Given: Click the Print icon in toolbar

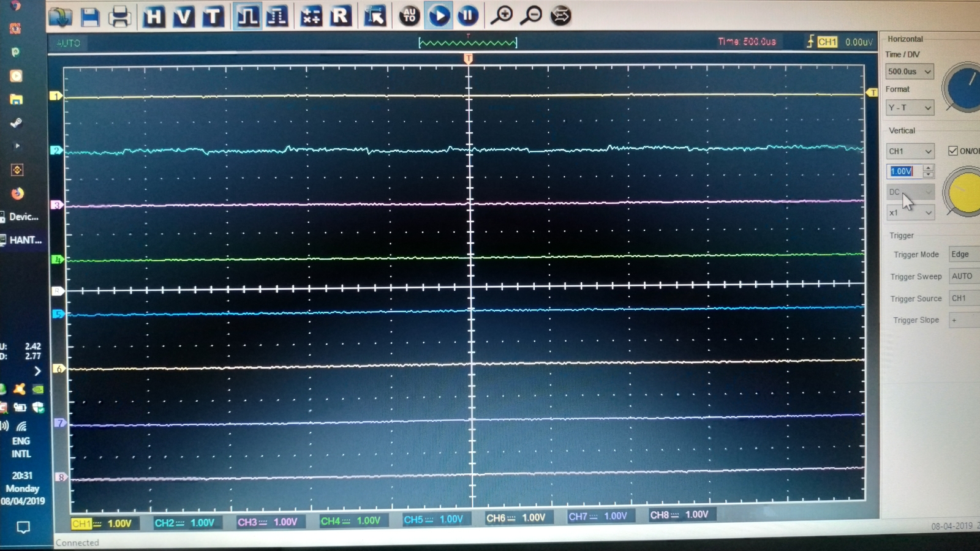Looking at the screenshot, I should click(x=119, y=17).
